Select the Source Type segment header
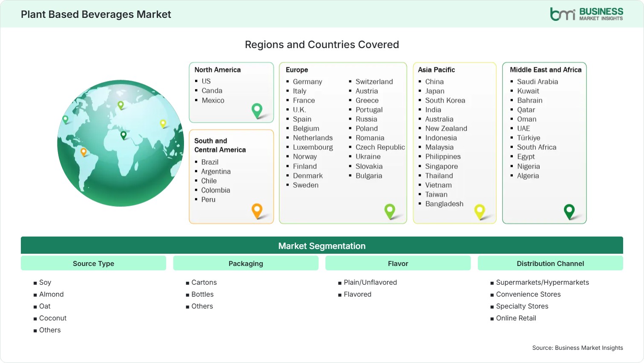This screenshot has width=644, height=363. 93,263
